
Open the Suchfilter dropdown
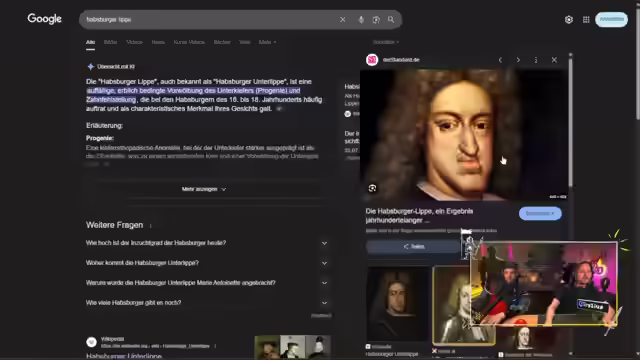click(x=386, y=42)
